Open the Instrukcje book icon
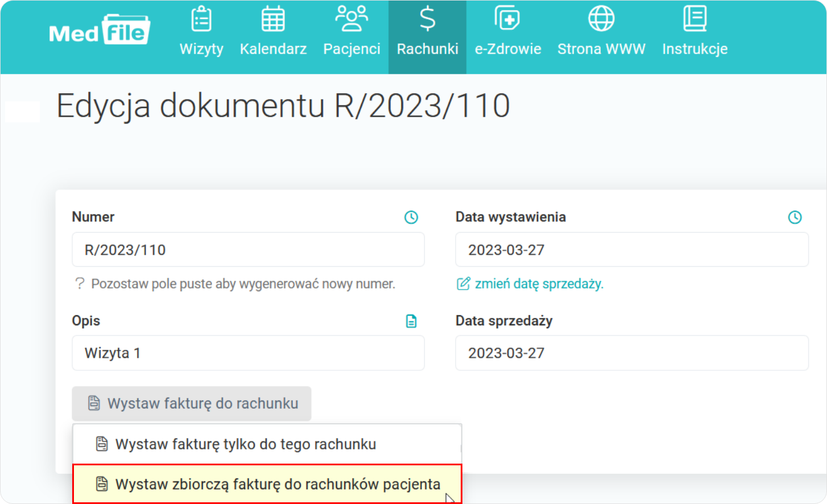Screen dimensions: 827x504 (x=695, y=19)
